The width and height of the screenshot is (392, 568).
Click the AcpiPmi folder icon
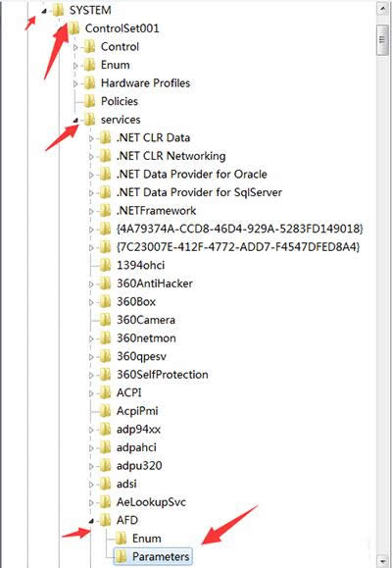coord(105,411)
